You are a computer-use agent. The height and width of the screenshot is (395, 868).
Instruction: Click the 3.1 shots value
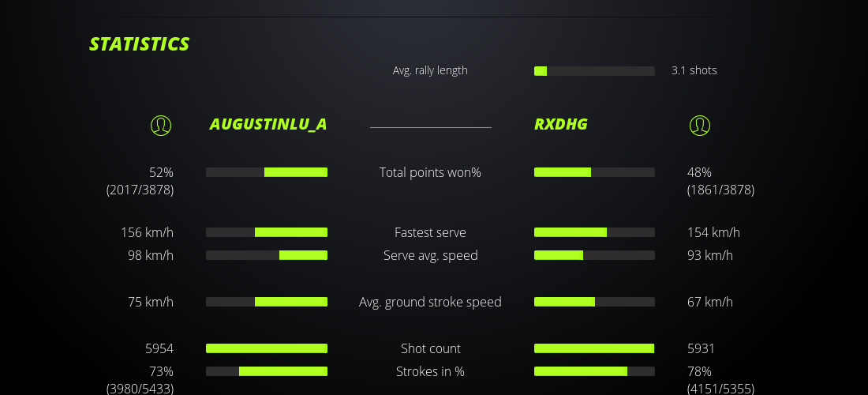click(x=694, y=70)
